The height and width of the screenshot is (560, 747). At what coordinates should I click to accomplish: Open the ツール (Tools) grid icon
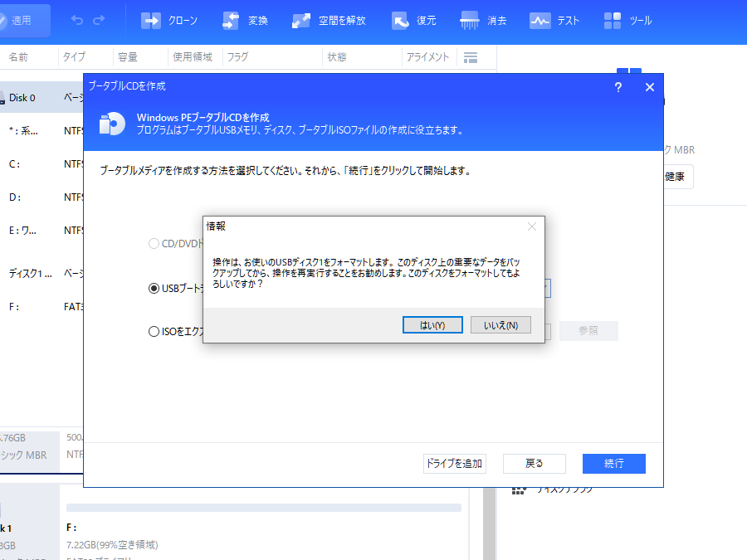(613, 21)
